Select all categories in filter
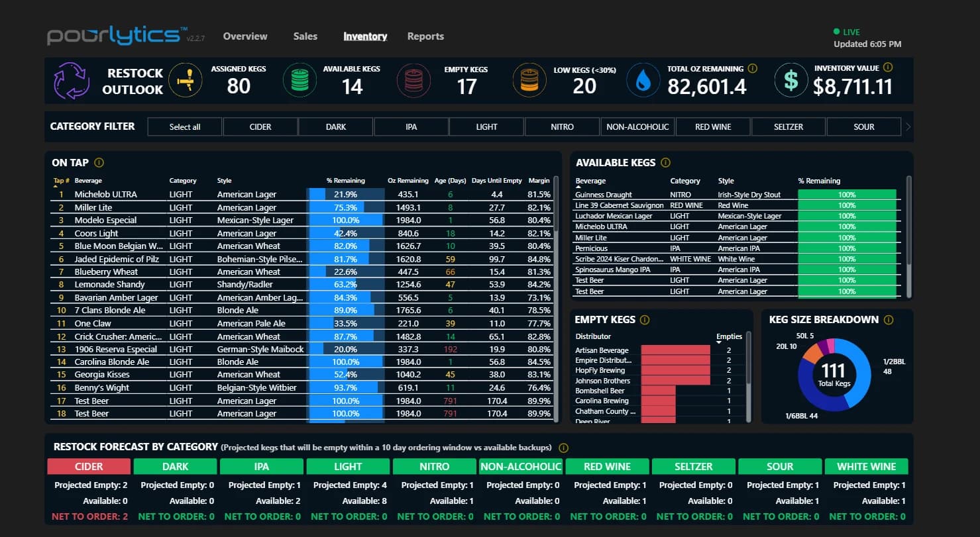The width and height of the screenshot is (980, 537). pos(185,126)
